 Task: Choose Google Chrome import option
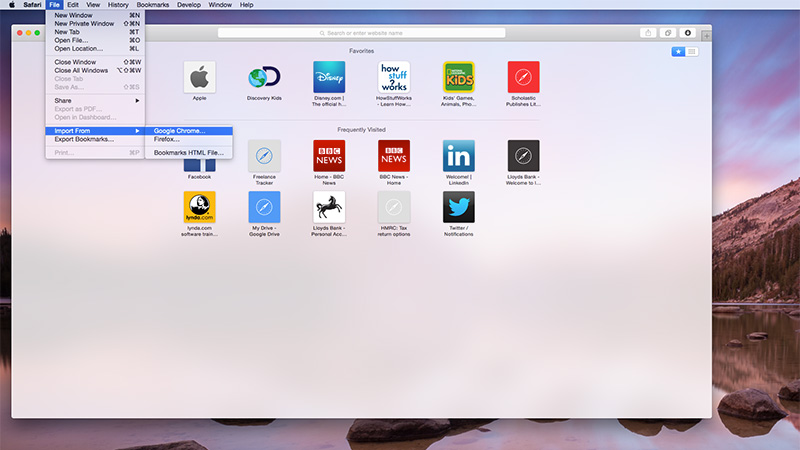[x=189, y=131]
